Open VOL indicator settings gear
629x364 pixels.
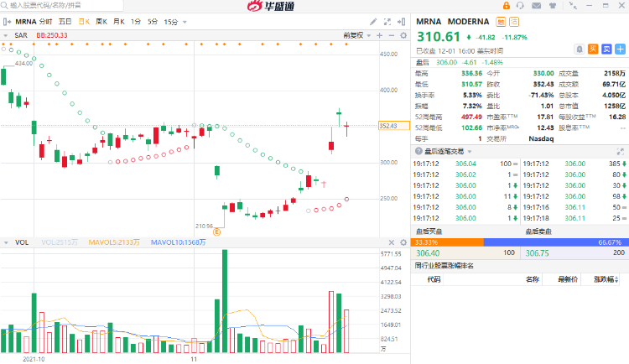403,242
